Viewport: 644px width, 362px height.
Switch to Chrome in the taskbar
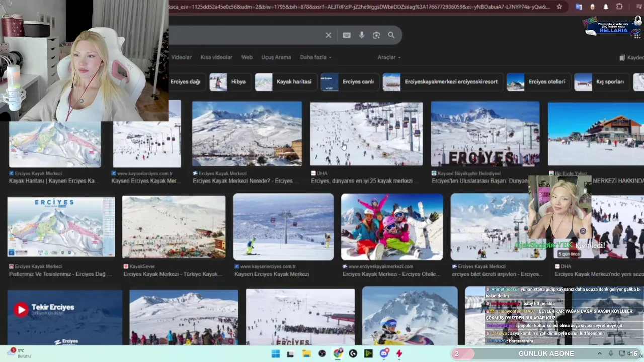point(338,354)
